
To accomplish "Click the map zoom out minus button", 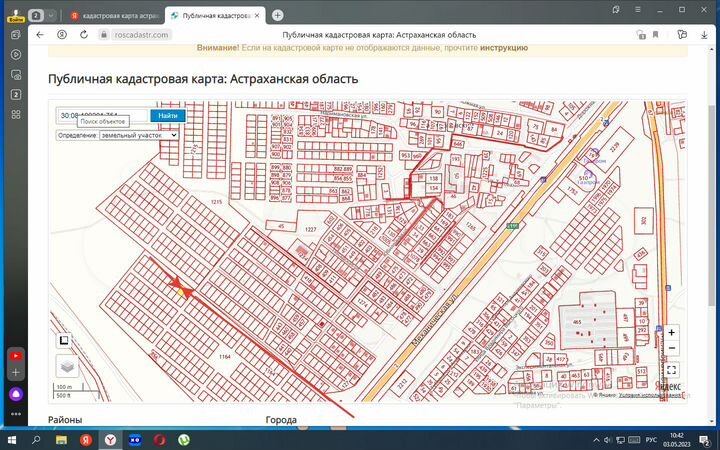I will click(671, 348).
